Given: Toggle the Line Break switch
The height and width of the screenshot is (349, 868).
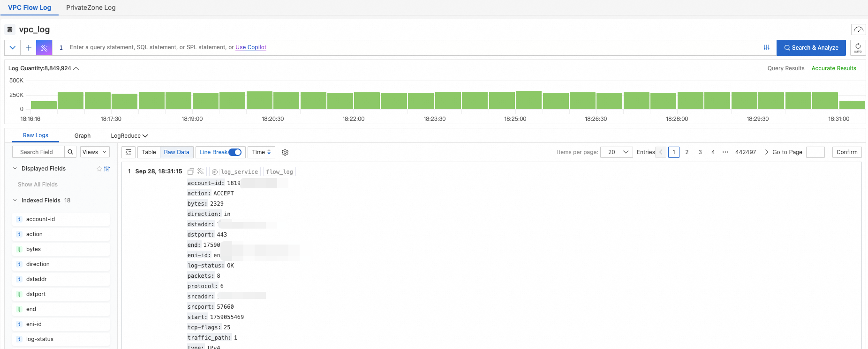Looking at the screenshot, I should coord(235,152).
